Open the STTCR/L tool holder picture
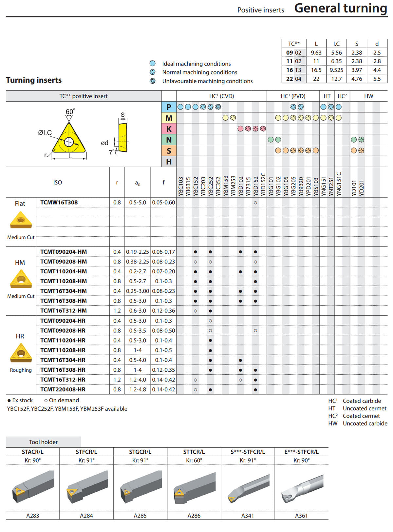The height and width of the screenshot is (532, 393). point(195,488)
